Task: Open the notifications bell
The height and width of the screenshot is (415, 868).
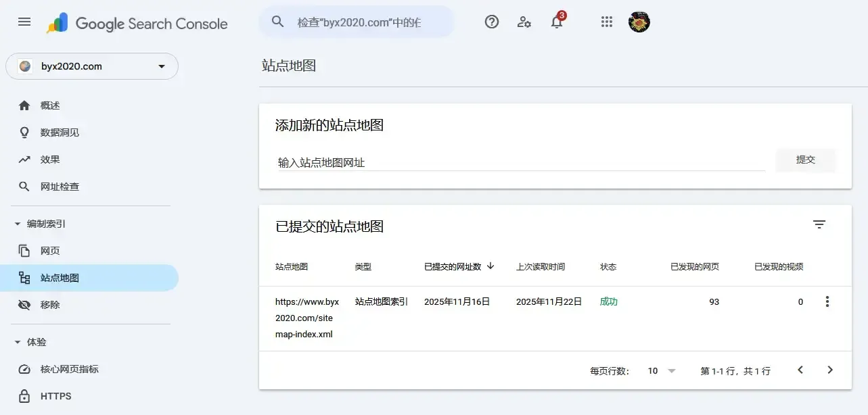Action: pyautogui.click(x=557, y=22)
